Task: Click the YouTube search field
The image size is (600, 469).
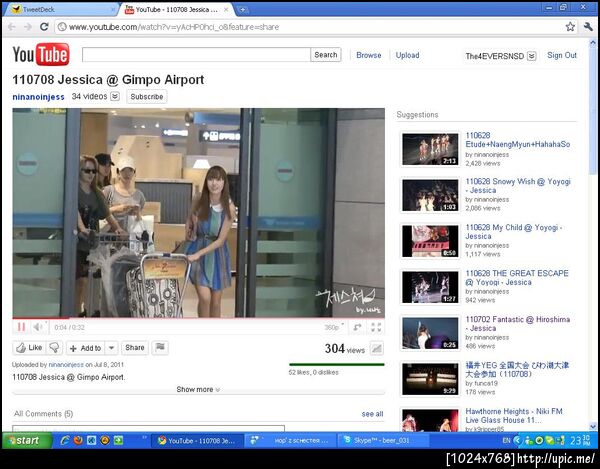Action: [196, 55]
